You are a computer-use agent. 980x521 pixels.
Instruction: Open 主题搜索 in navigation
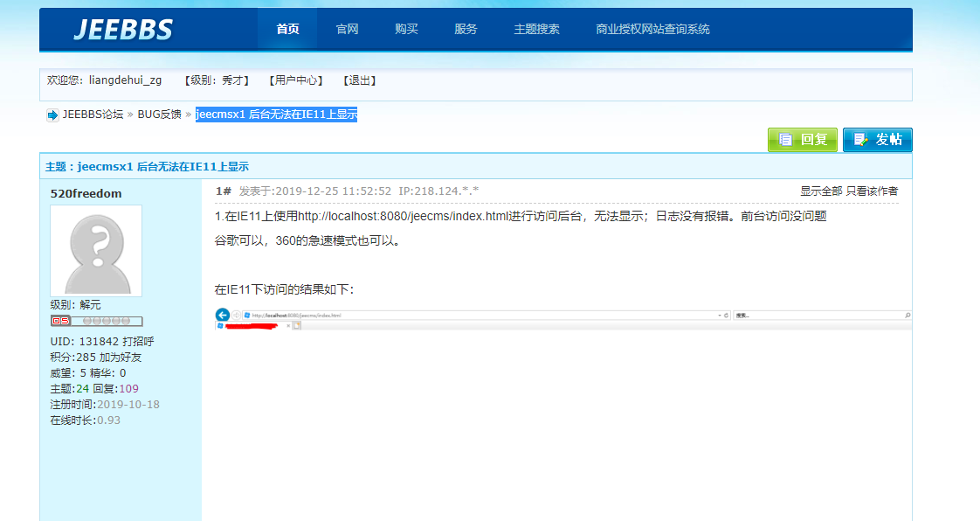pos(537,29)
